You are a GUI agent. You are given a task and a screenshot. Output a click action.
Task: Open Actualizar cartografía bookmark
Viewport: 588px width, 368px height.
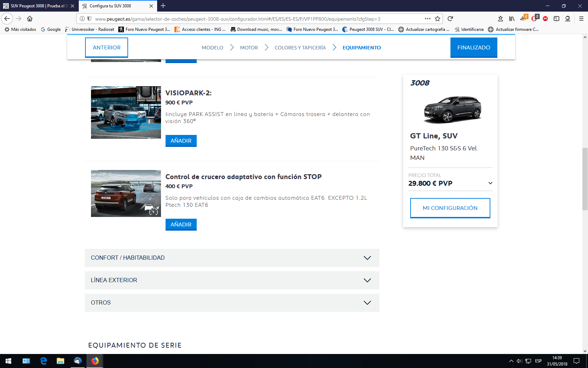coord(424,29)
